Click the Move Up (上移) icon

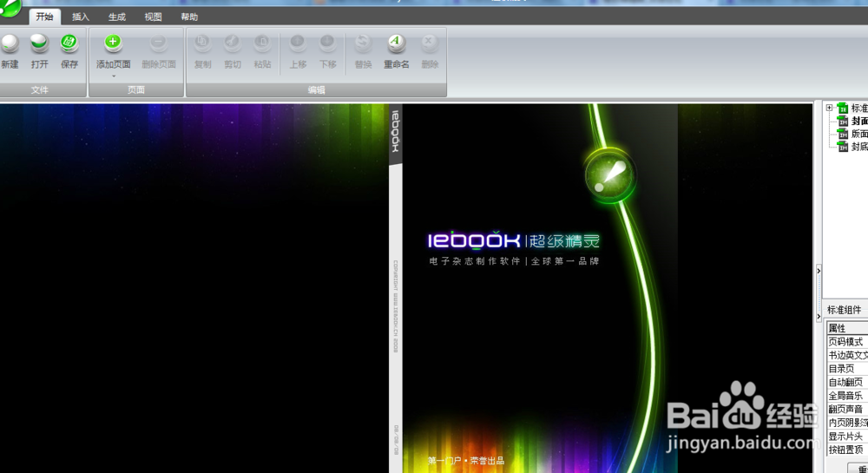[298, 43]
